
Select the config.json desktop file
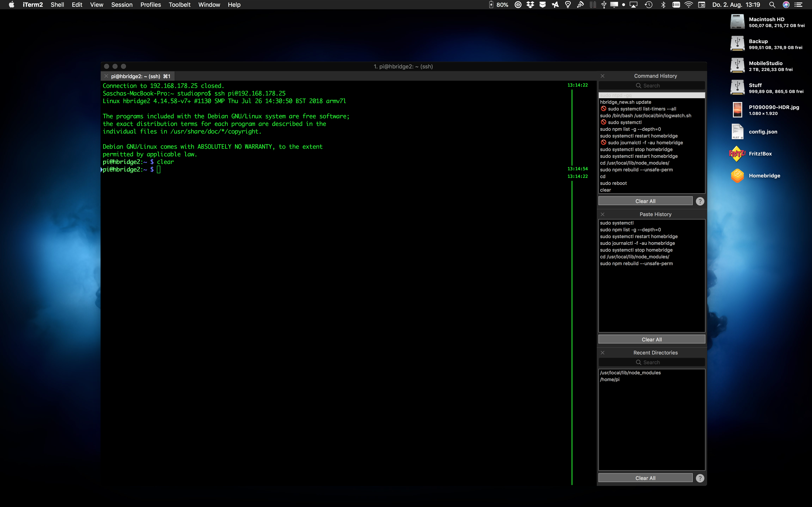[x=737, y=132]
